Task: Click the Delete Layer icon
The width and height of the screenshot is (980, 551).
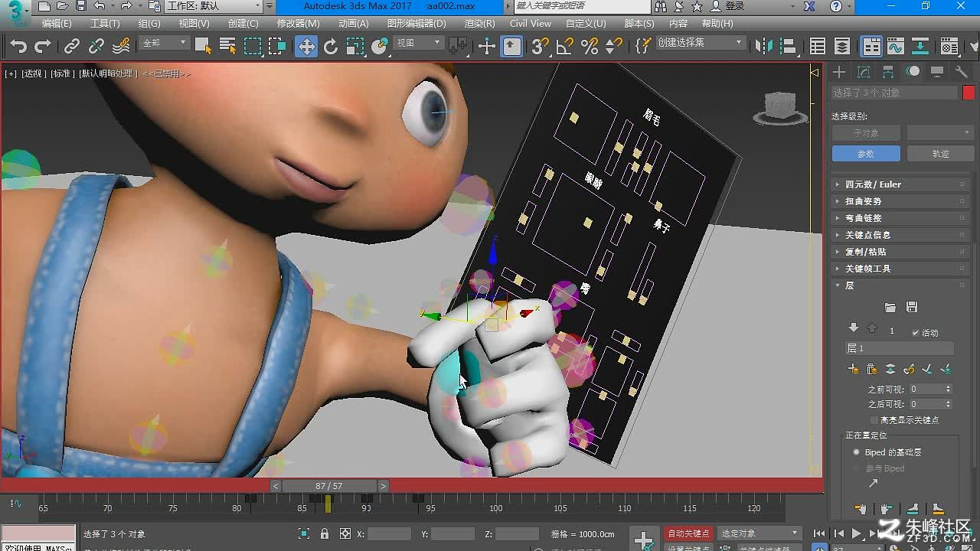Action: point(872,370)
